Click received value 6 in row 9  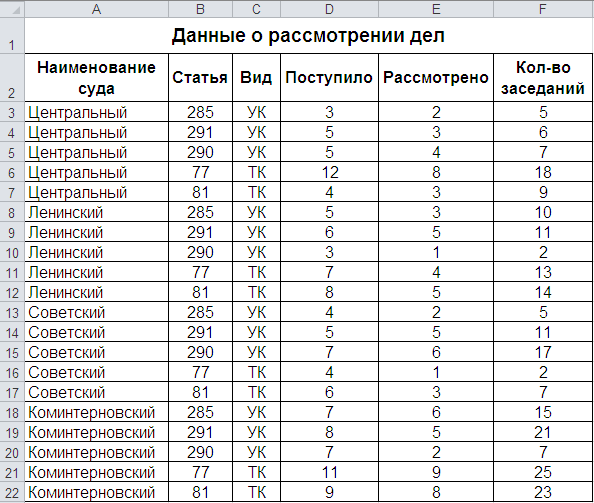329,232
